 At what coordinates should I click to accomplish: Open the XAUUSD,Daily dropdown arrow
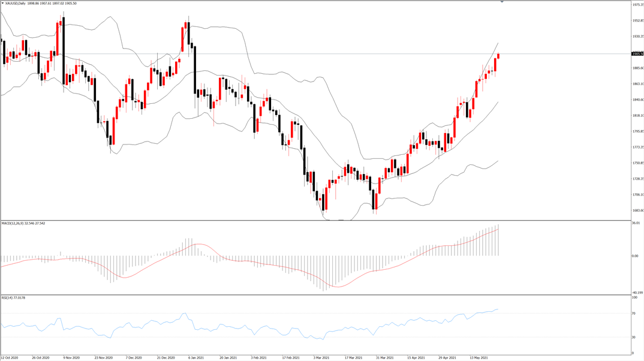click(2, 3)
